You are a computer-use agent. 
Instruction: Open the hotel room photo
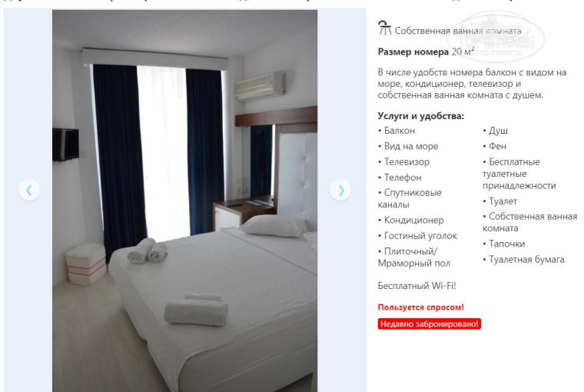tap(184, 201)
